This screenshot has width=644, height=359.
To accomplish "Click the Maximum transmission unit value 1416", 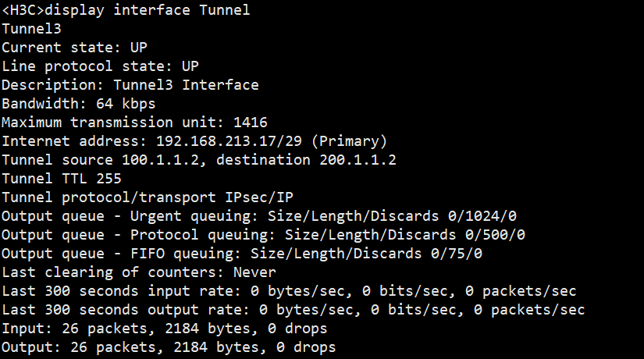I will pos(250,123).
